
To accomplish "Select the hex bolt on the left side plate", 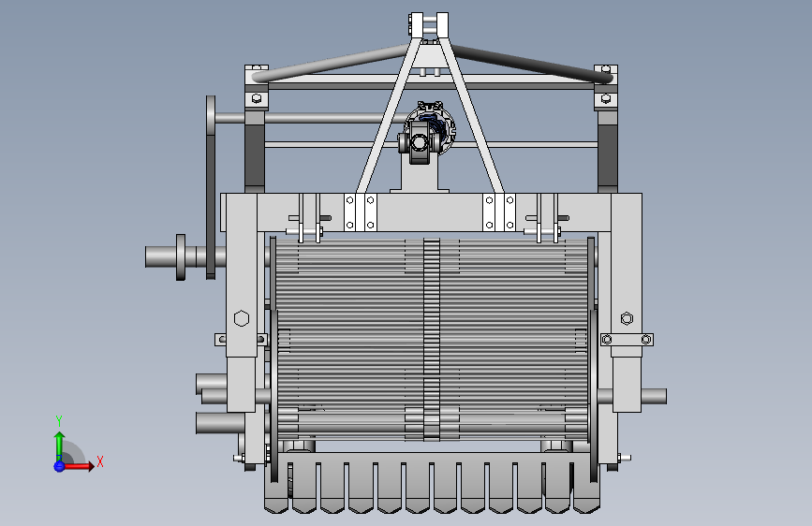I will click(x=242, y=318).
